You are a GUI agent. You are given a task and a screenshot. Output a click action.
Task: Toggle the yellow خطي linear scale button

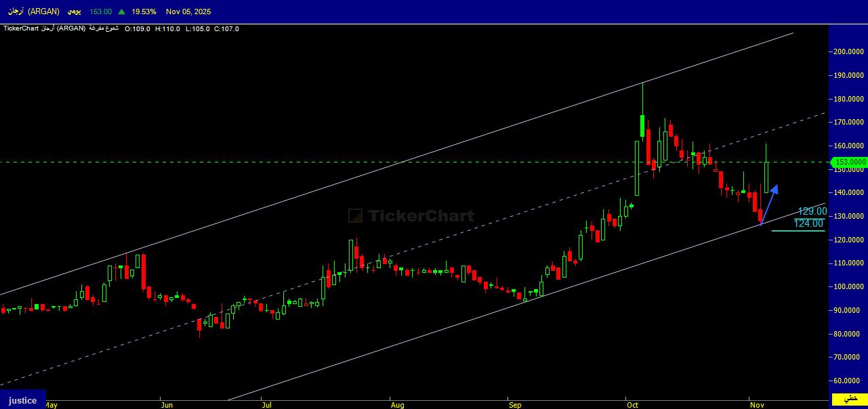coord(849,400)
